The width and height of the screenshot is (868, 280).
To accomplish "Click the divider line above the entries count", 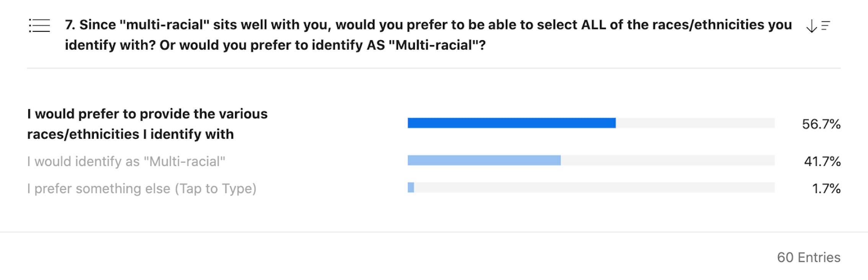I will pos(434,232).
